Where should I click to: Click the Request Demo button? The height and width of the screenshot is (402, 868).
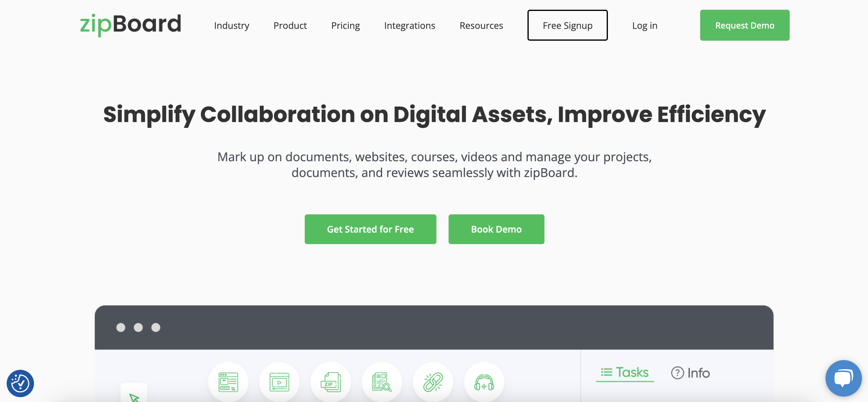click(x=745, y=25)
